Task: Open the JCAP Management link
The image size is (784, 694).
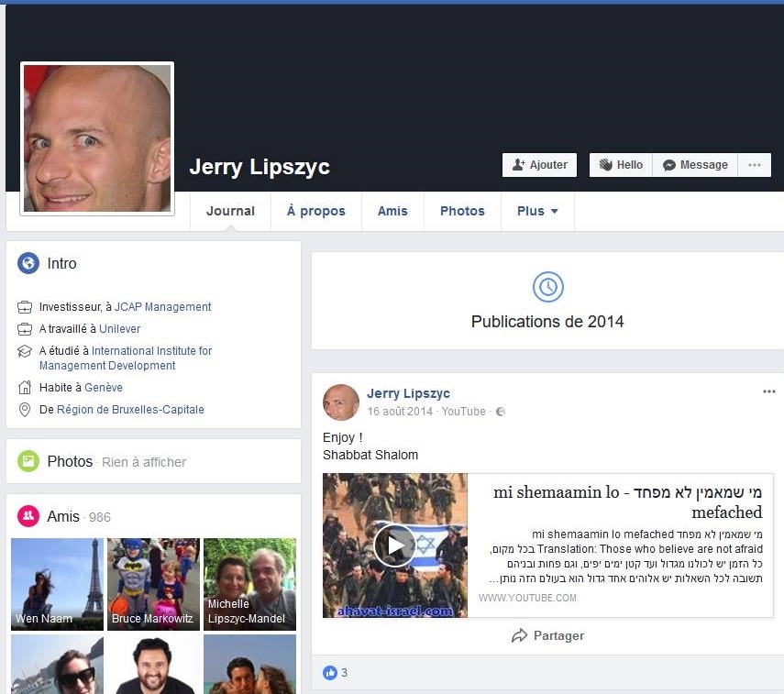Action: pos(162,307)
